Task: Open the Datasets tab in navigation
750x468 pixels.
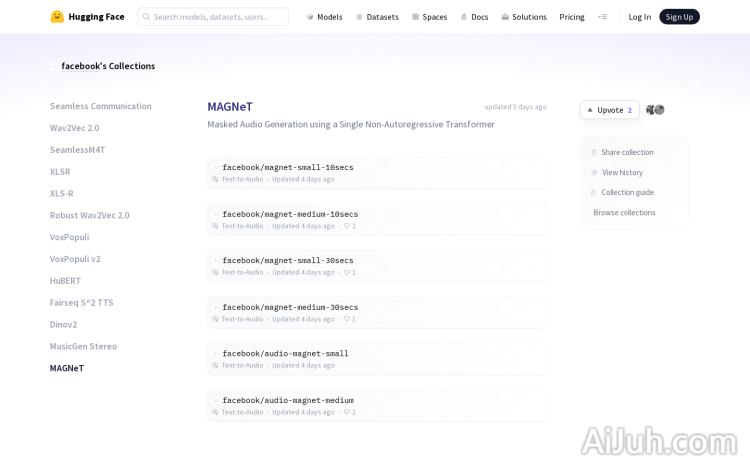Action: click(377, 17)
